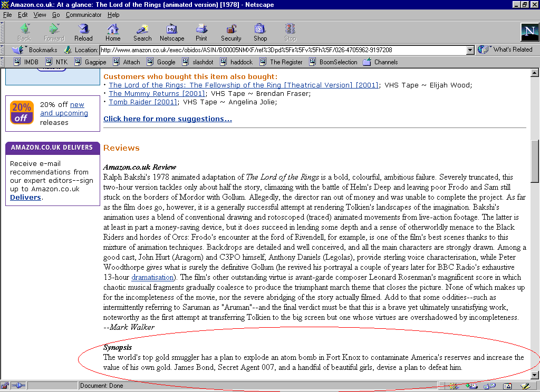Open Mail inbox icon in status bar

tap(471, 386)
